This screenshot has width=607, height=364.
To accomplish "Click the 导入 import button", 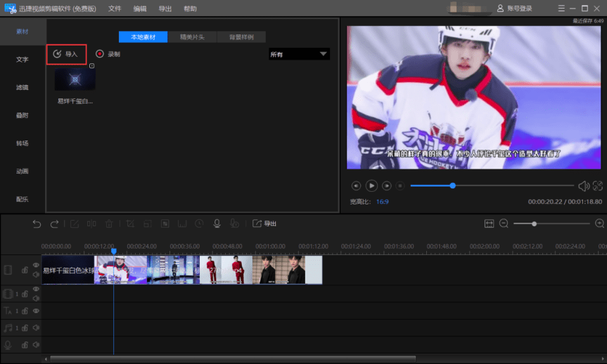I will [66, 54].
